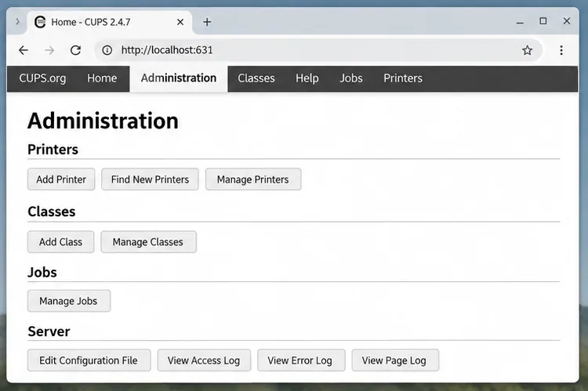
Task: Open View Page Log
Action: 395,360
